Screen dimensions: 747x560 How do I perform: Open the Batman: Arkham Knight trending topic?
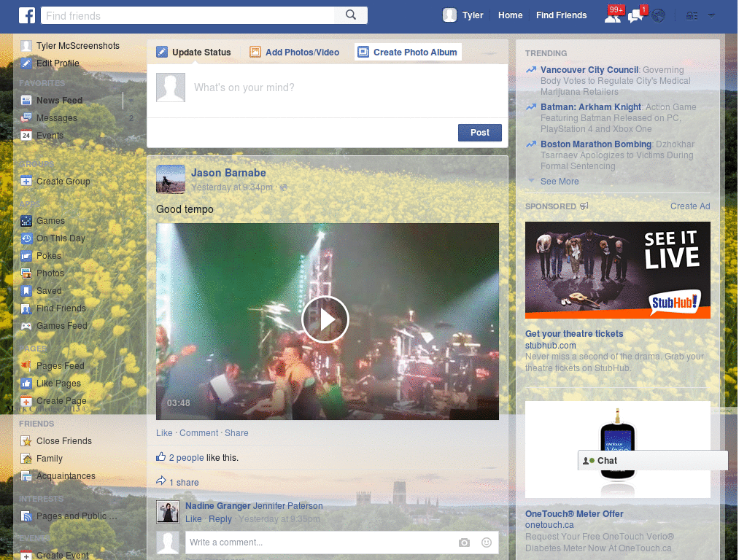pyautogui.click(x=591, y=107)
